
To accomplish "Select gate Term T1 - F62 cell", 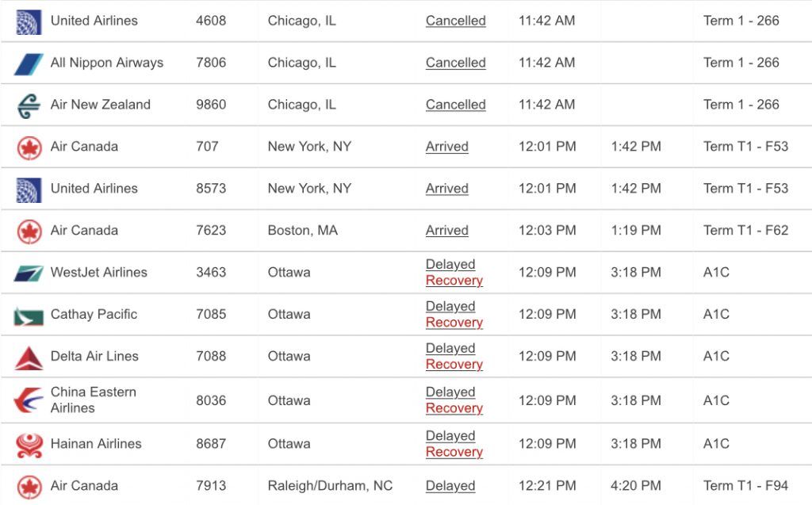I will [x=745, y=231].
